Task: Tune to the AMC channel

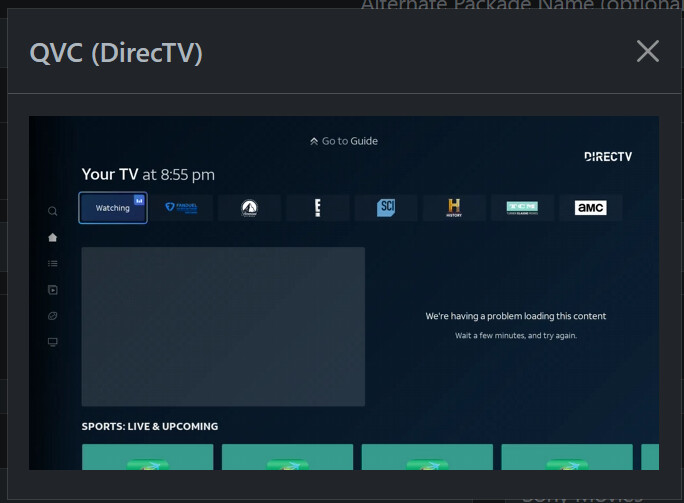Action: pos(590,208)
